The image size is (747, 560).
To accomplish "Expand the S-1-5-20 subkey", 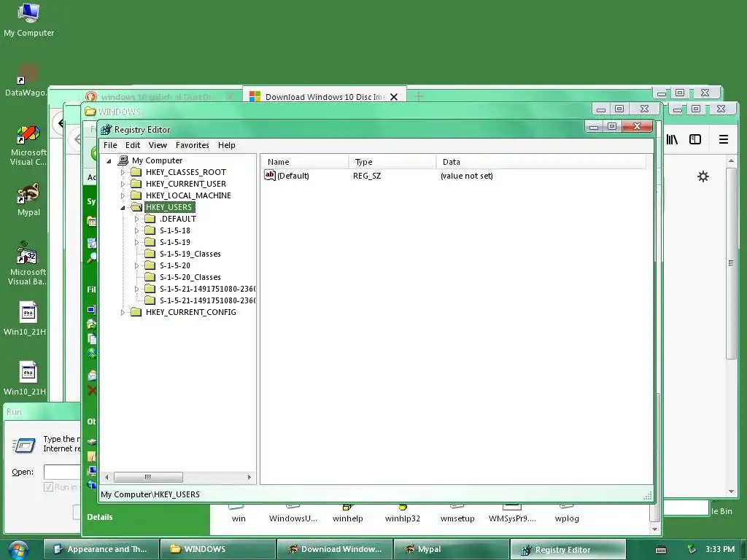I will (136, 265).
